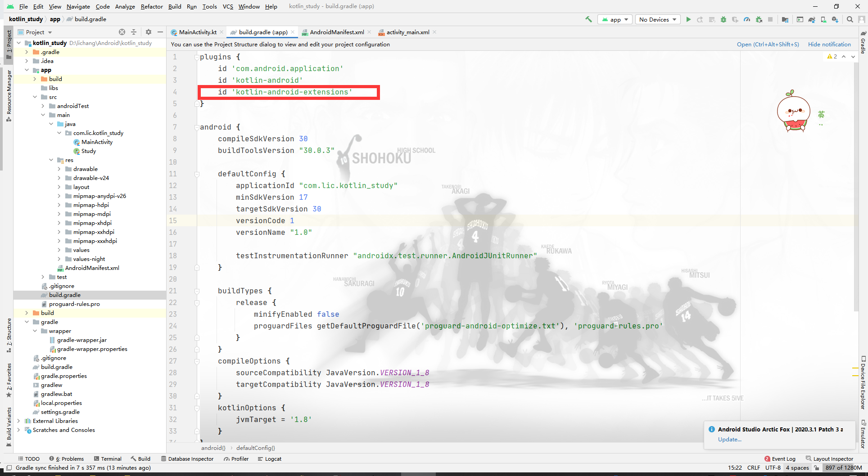
Task: Click Open (Ctrl+Alt+Shift+S) link
Action: pos(768,44)
